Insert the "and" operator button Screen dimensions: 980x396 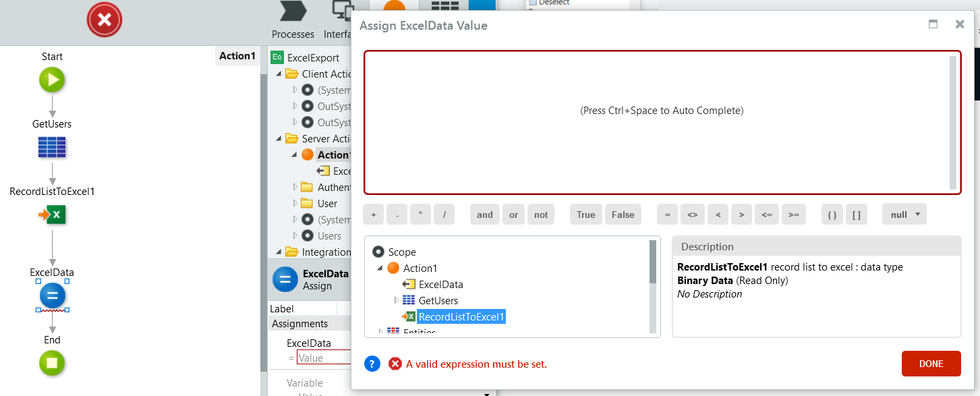[x=484, y=214]
